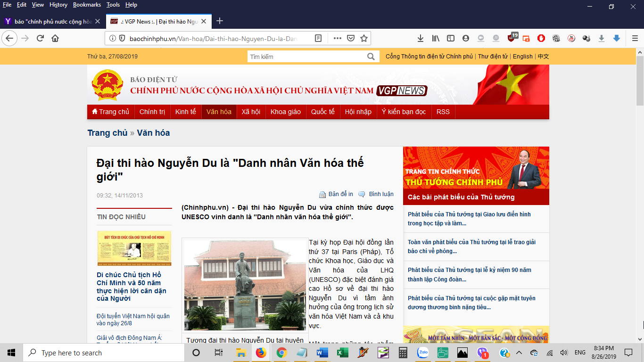This screenshot has width=644, height=362.
Task: Reload the current page
Action: tap(40, 38)
